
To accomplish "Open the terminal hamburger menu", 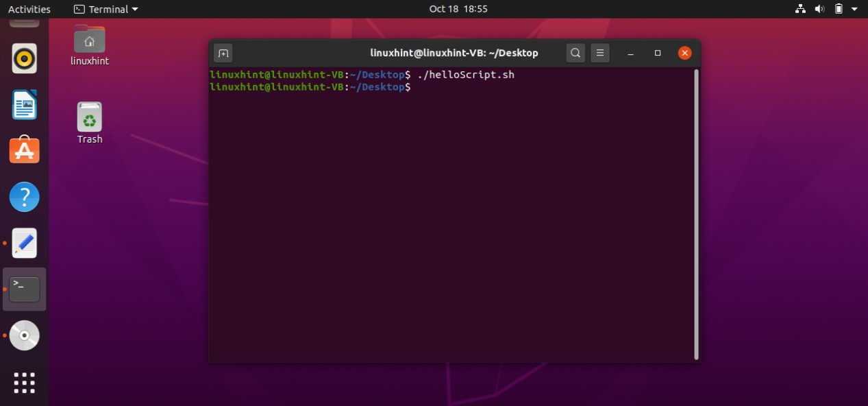I will click(600, 53).
